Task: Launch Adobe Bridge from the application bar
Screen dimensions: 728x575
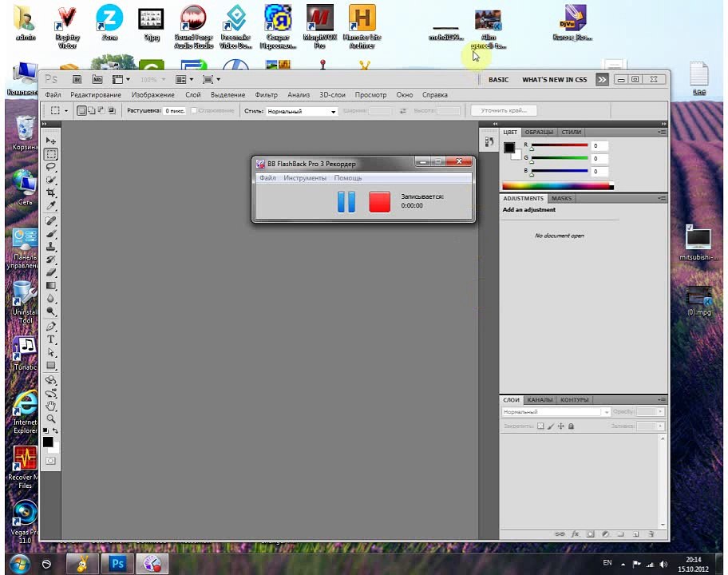Action: pos(77,79)
